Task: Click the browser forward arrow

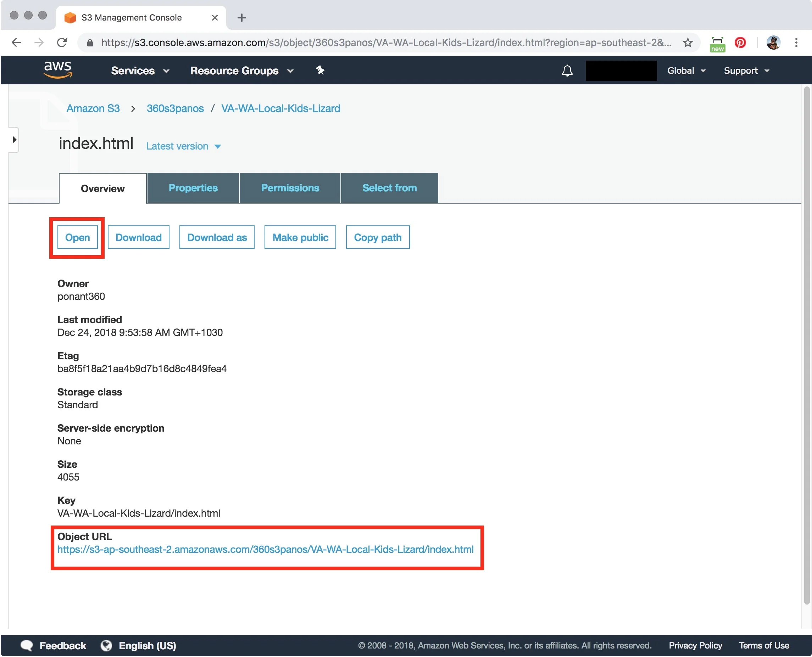Action: pyautogui.click(x=39, y=43)
